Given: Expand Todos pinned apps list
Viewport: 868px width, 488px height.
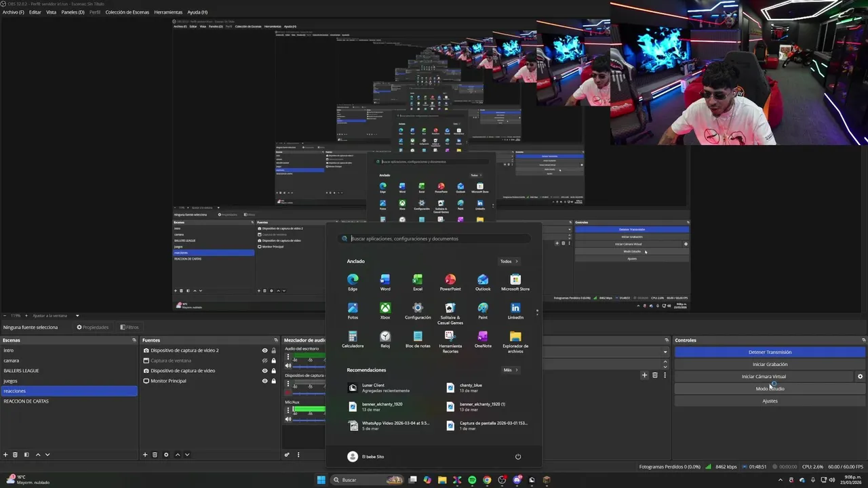Looking at the screenshot, I should point(509,261).
